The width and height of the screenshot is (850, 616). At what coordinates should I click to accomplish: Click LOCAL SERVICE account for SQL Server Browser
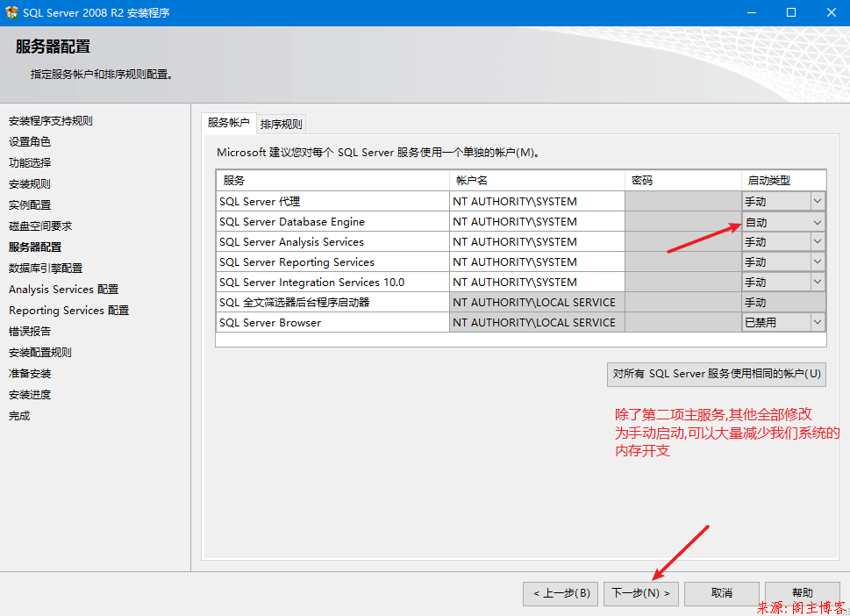(x=537, y=323)
